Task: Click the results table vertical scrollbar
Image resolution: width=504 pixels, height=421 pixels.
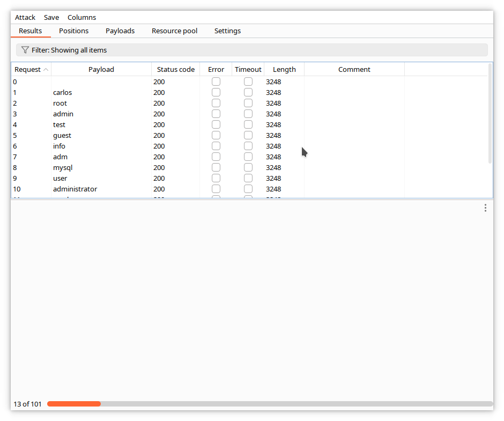Action: (x=490, y=114)
